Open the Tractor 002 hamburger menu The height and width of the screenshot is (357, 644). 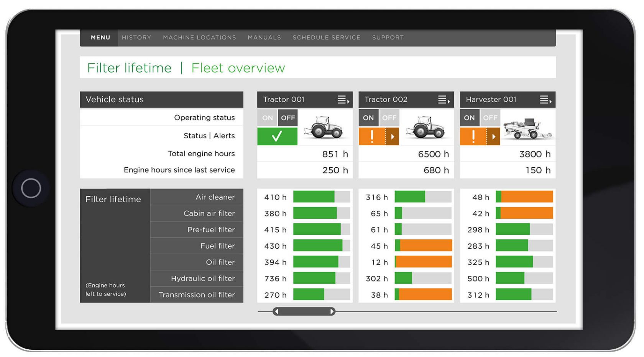pyautogui.click(x=443, y=99)
